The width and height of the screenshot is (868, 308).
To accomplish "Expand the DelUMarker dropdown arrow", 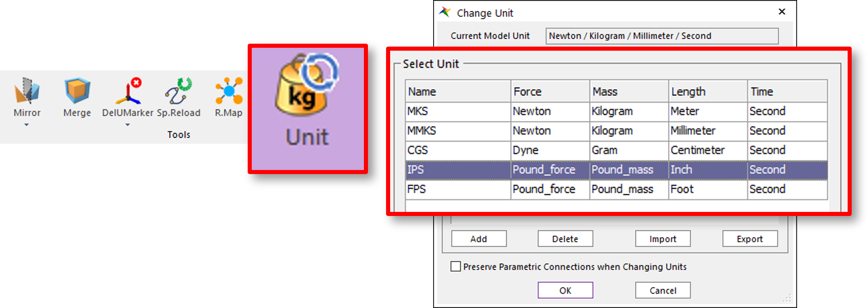I will [x=127, y=125].
